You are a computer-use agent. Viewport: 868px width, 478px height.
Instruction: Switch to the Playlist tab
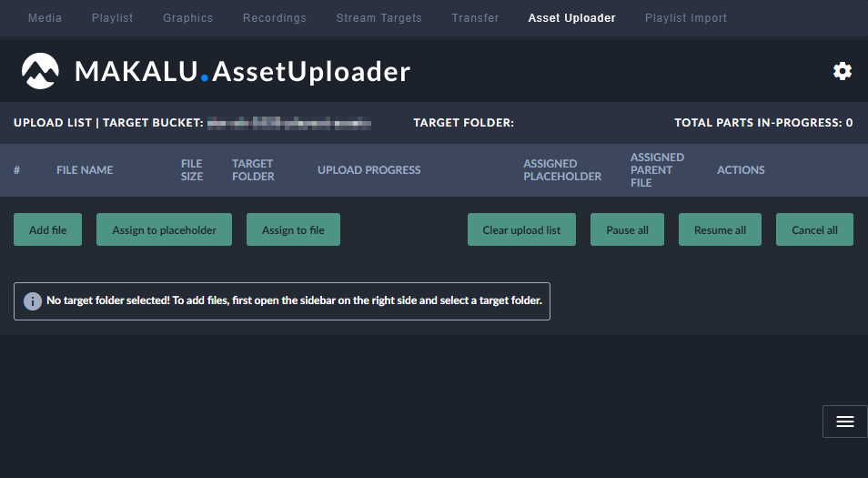[x=113, y=17]
